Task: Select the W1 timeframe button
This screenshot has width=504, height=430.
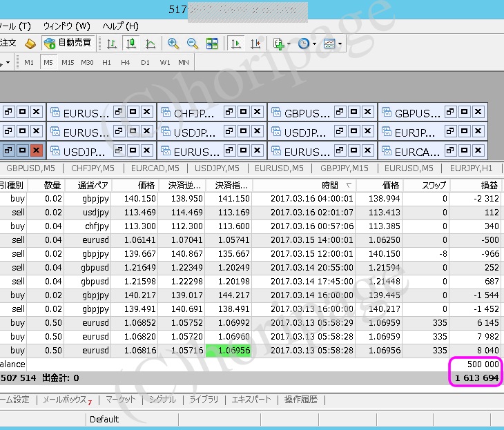Action: coord(165,62)
